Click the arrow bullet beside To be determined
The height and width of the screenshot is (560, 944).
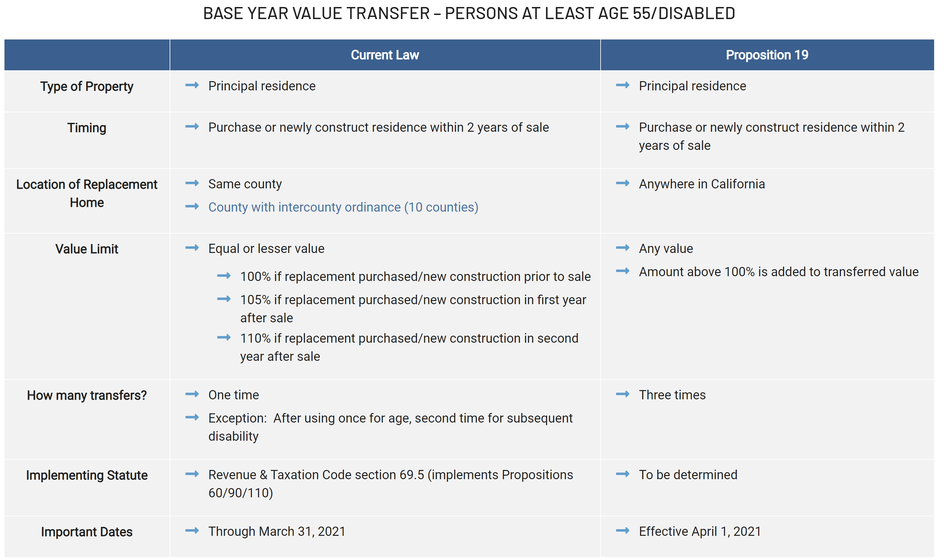pos(623,474)
